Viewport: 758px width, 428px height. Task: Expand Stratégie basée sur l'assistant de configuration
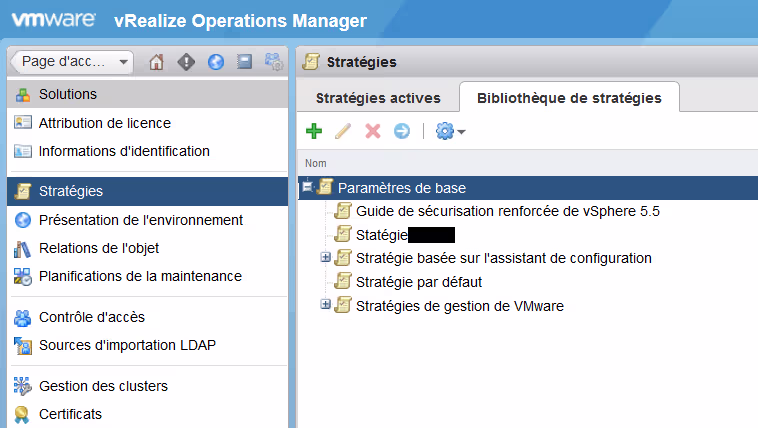[x=325, y=258]
